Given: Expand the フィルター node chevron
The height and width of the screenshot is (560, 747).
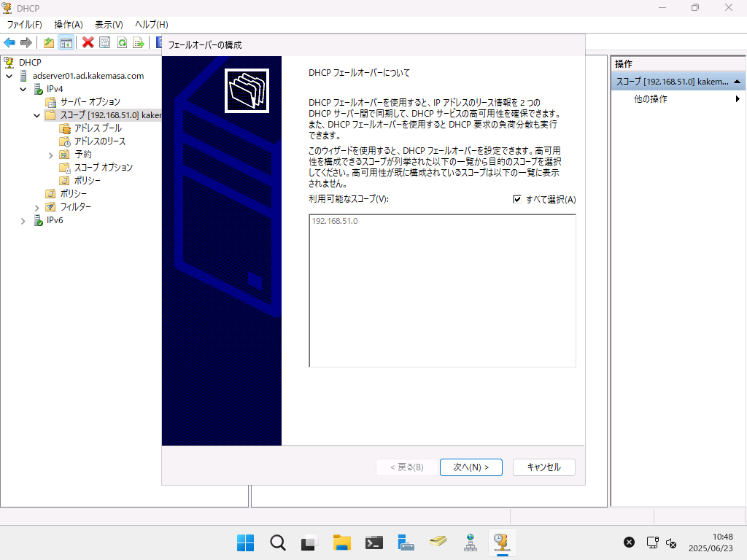Looking at the screenshot, I should (x=36, y=208).
